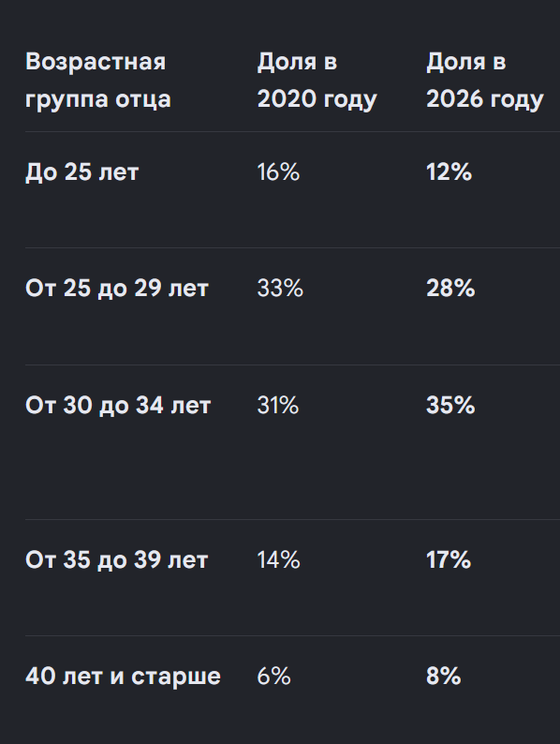
Task: Click "2026 году" text in the header
Action: pos(484,99)
